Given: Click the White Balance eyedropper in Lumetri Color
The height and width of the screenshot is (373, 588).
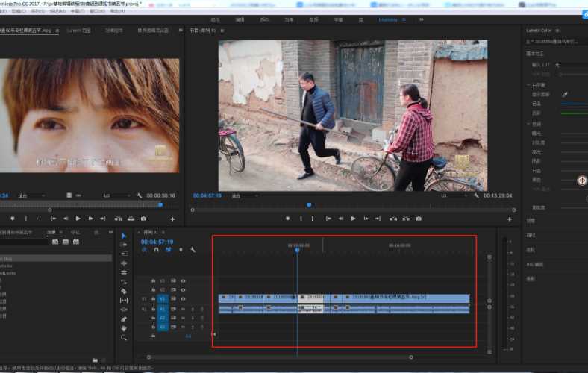Looking at the screenshot, I should point(564,95).
